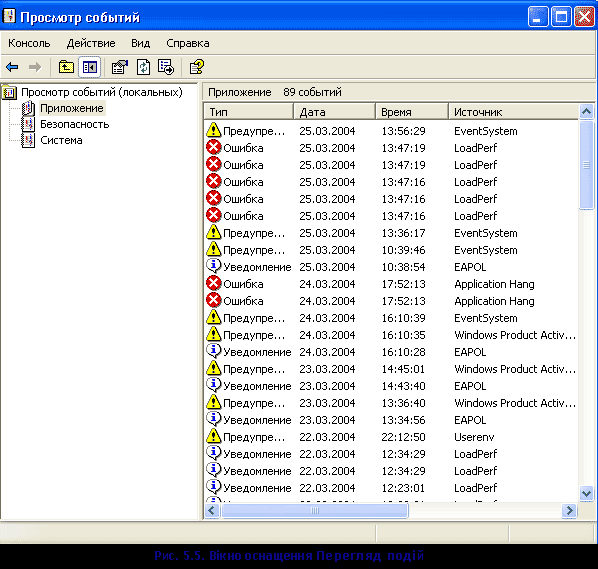
Task: Open the Действие menu
Action: 91,43
